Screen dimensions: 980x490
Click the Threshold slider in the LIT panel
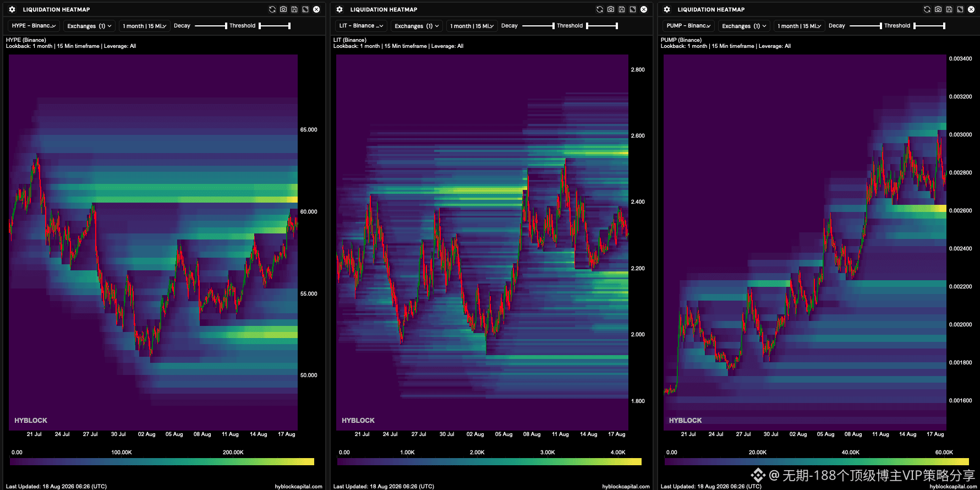(x=602, y=26)
